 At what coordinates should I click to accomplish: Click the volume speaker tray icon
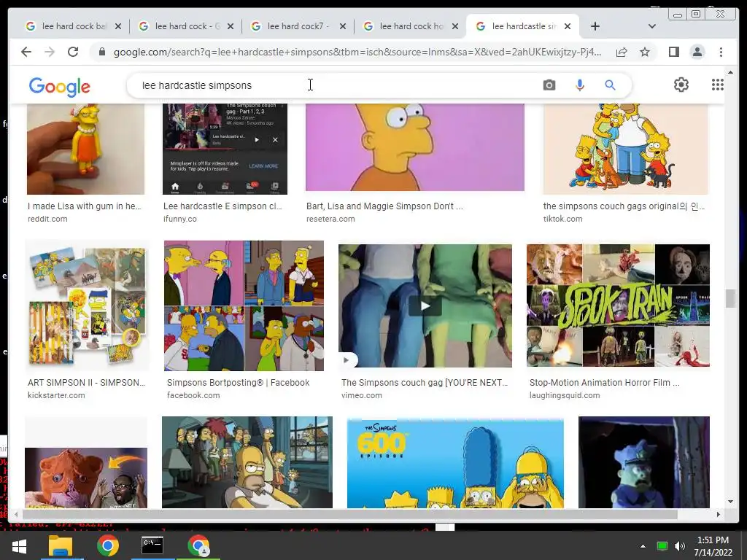[680, 545]
